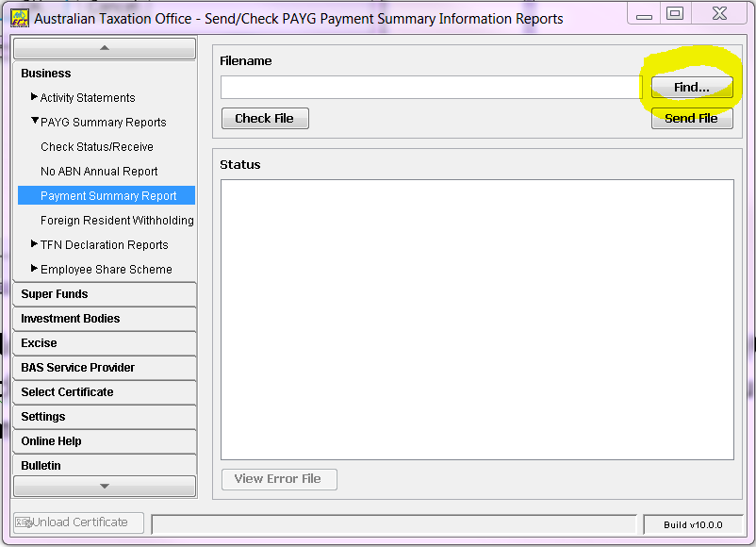756x547 pixels.
Task: Open No ABN Annual Report item
Action: pos(99,172)
